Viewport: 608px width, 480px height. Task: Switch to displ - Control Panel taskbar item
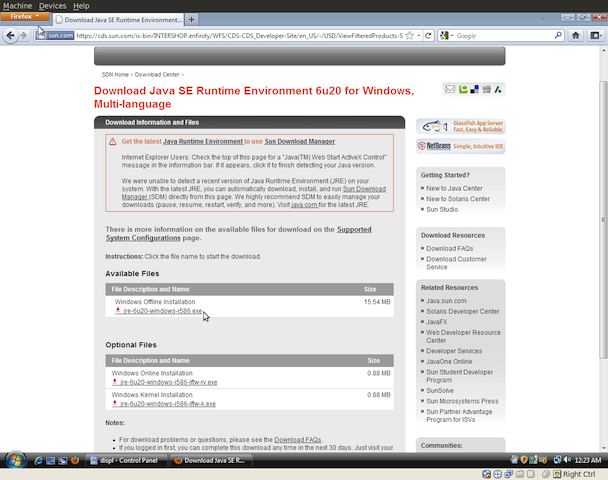coord(124,460)
